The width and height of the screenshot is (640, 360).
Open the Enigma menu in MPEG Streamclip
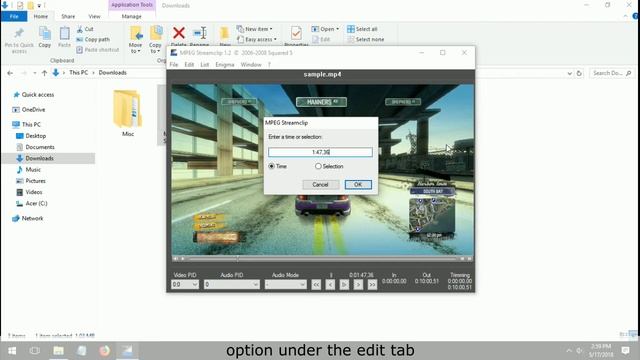coord(225,64)
